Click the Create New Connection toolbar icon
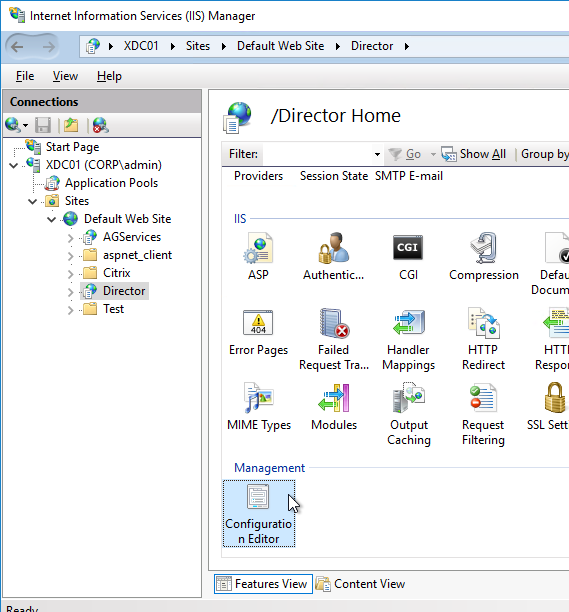 pyautogui.click(x=12, y=125)
